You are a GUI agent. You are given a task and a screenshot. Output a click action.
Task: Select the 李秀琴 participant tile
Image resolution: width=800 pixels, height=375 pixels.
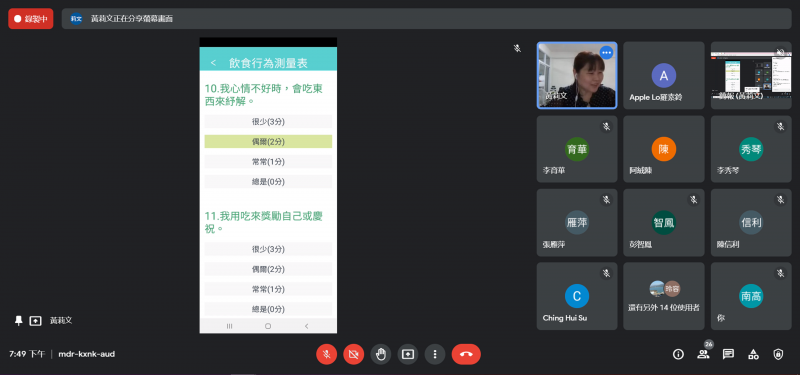[x=751, y=149]
